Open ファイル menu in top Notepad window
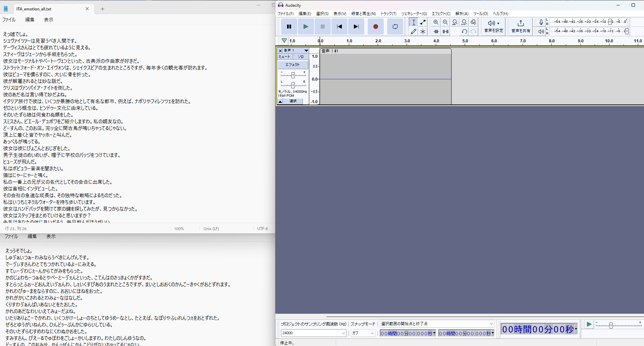The image size is (644, 346). pos(9,20)
